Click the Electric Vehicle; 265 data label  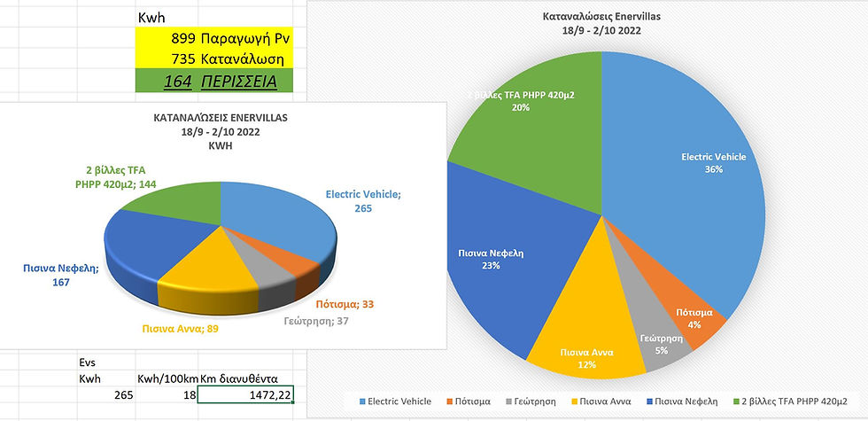[362, 202]
